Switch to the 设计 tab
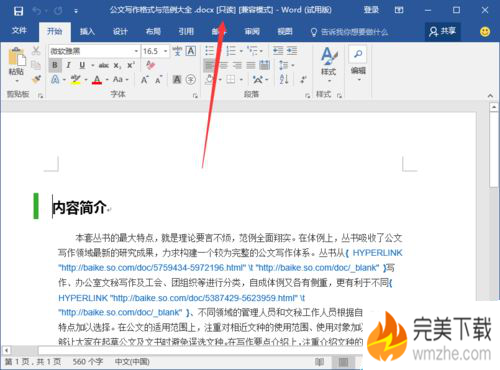This screenshot has height=370, width=500. point(120,32)
